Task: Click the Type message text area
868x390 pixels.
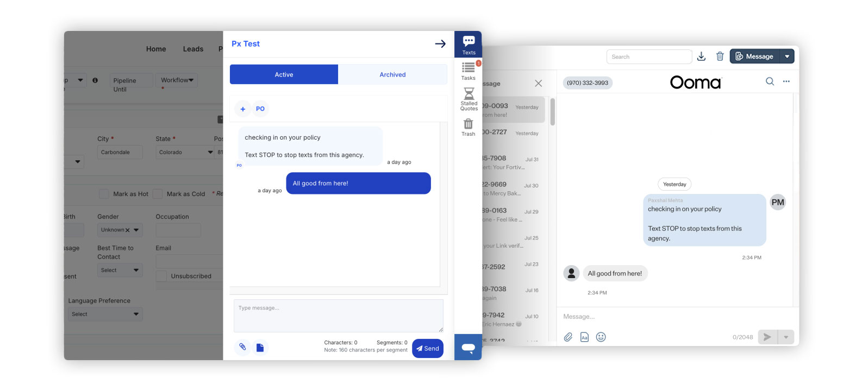Action: click(338, 316)
